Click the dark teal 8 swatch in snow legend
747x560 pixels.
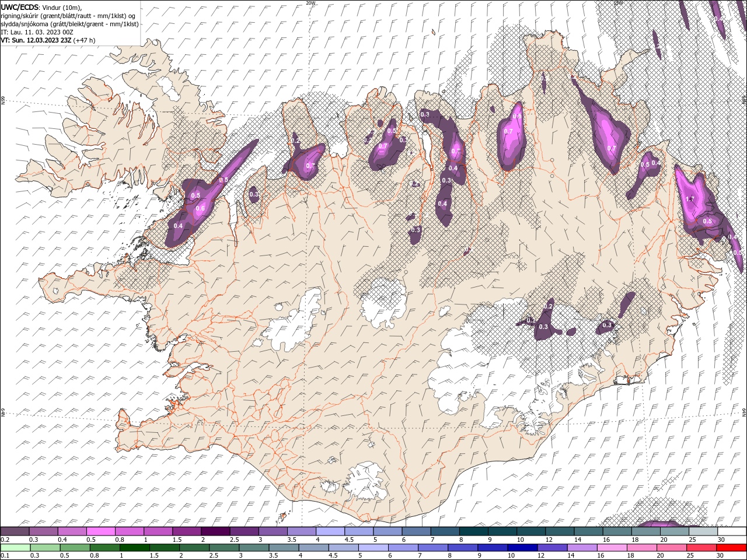coord(474,531)
